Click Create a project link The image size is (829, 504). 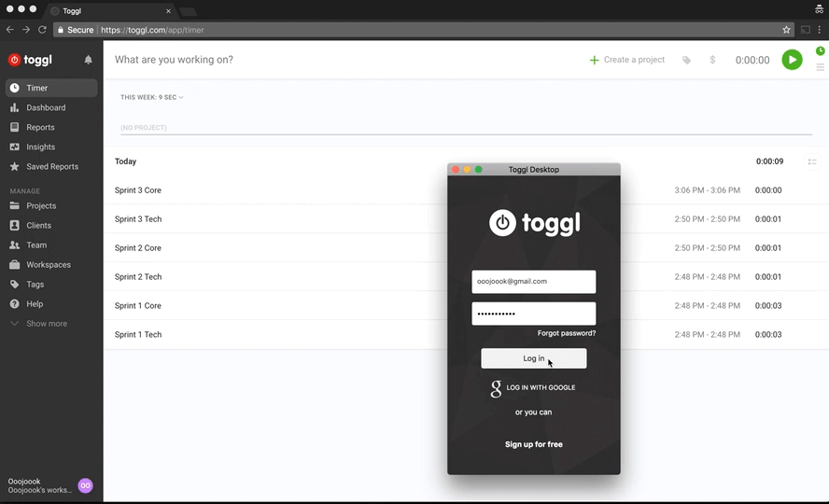[x=627, y=60]
